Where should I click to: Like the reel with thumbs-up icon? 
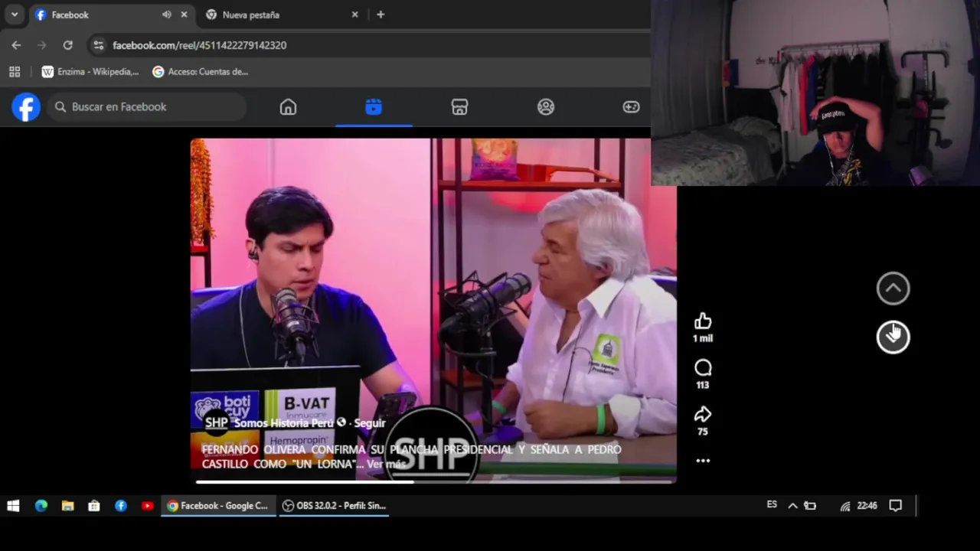point(703,321)
